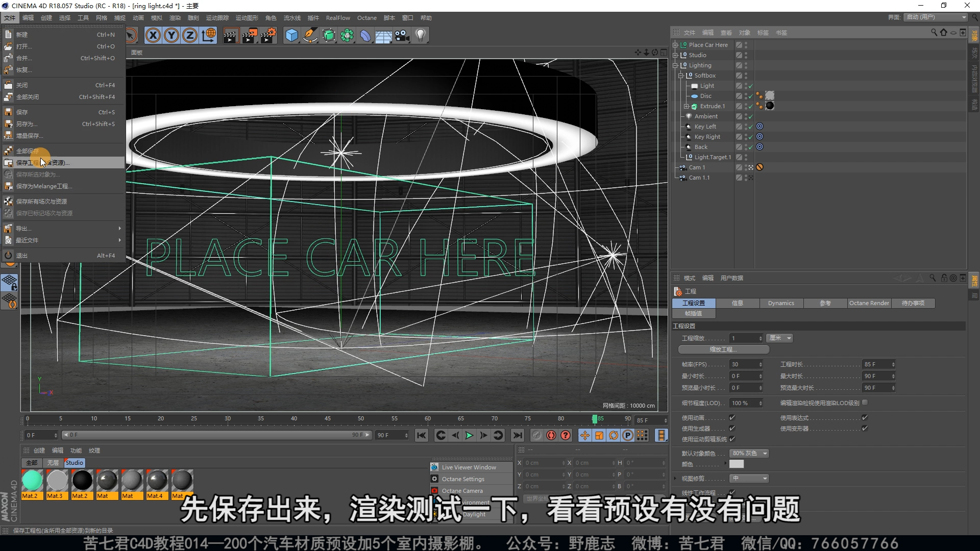
Task: Go to the end frame button
Action: click(x=517, y=435)
